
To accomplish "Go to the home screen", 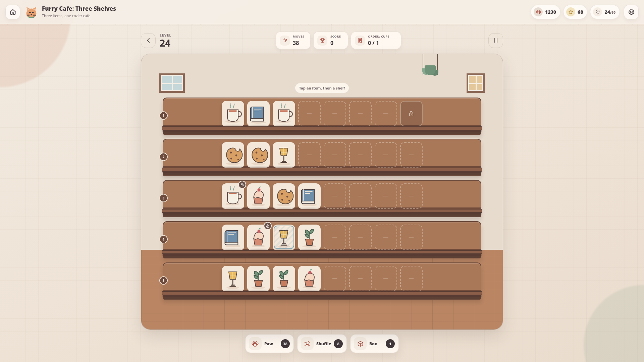I will (x=13, y=12).
